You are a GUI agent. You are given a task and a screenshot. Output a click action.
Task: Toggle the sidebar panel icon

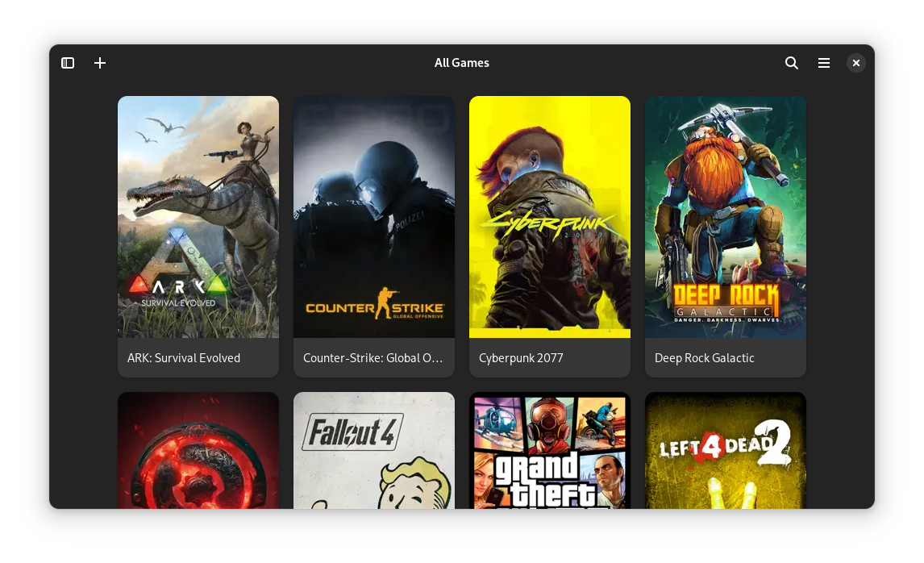68,63
